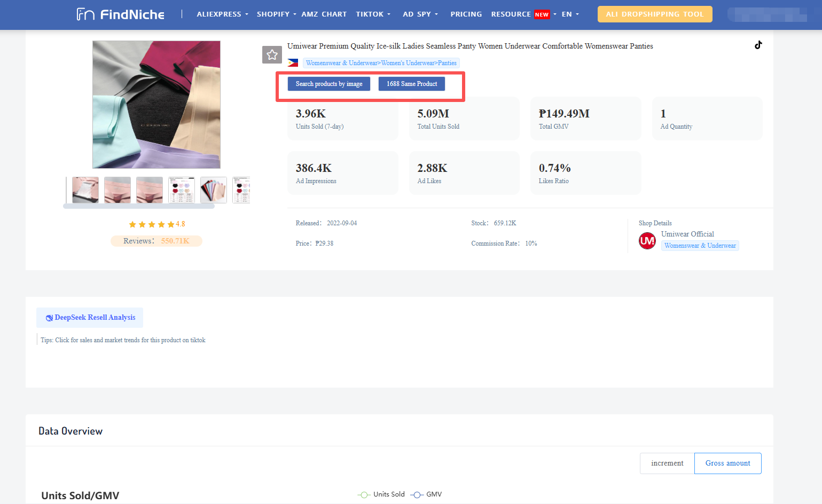Screen dimensions: 822x504
Task: Toggle the Units Sold legend marker
Action: point(364,494)
